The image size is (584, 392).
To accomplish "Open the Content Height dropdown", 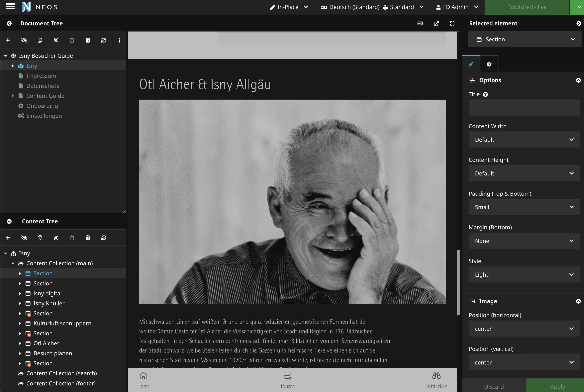I will [x=524, y=173].
